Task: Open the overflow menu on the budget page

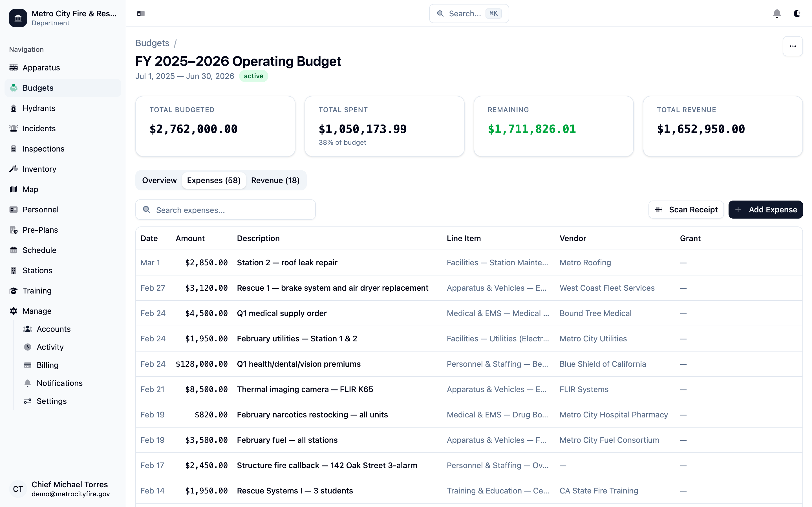Action: [x=792, y=46]
